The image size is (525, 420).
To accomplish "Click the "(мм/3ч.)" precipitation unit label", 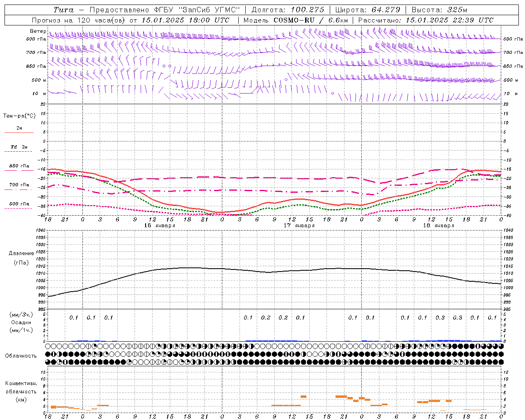I will 21,315.
